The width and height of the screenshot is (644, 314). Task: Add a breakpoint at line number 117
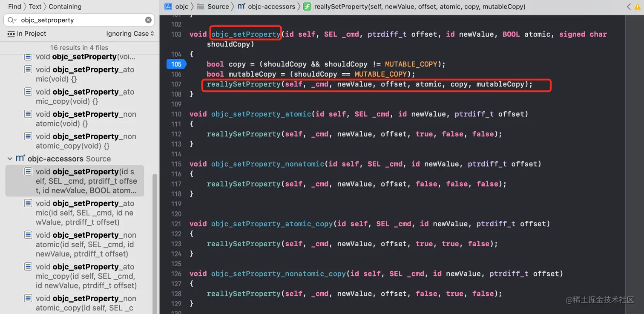click(x=176, y=184)
